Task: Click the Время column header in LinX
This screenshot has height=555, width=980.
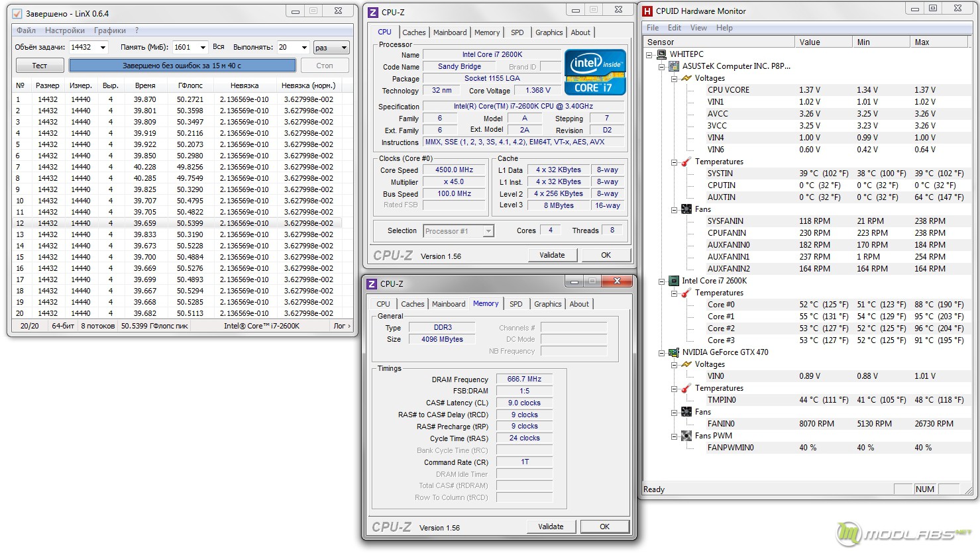Action: point(145,85)
